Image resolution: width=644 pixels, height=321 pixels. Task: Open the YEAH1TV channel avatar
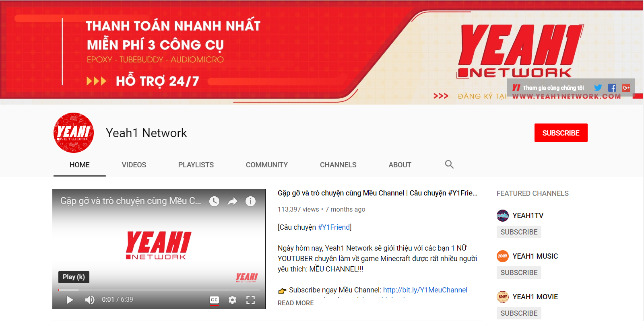(503, 216)
